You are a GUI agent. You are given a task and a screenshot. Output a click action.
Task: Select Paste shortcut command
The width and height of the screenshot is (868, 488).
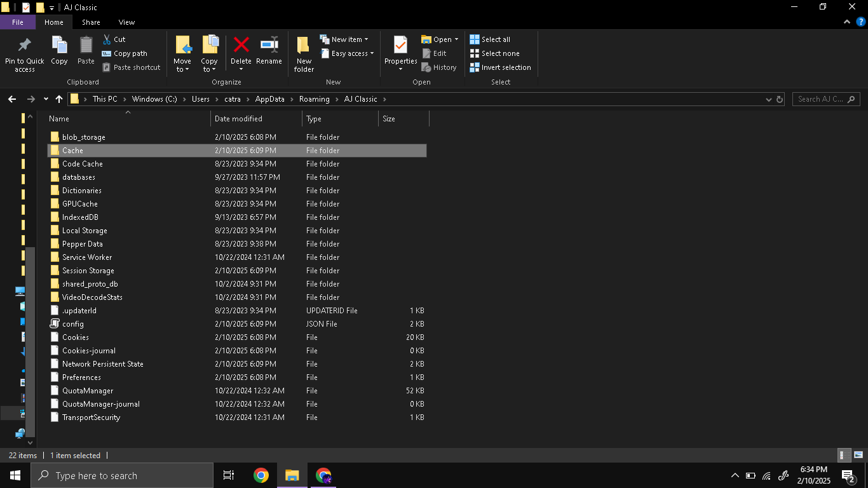click(x=131, y=67)
